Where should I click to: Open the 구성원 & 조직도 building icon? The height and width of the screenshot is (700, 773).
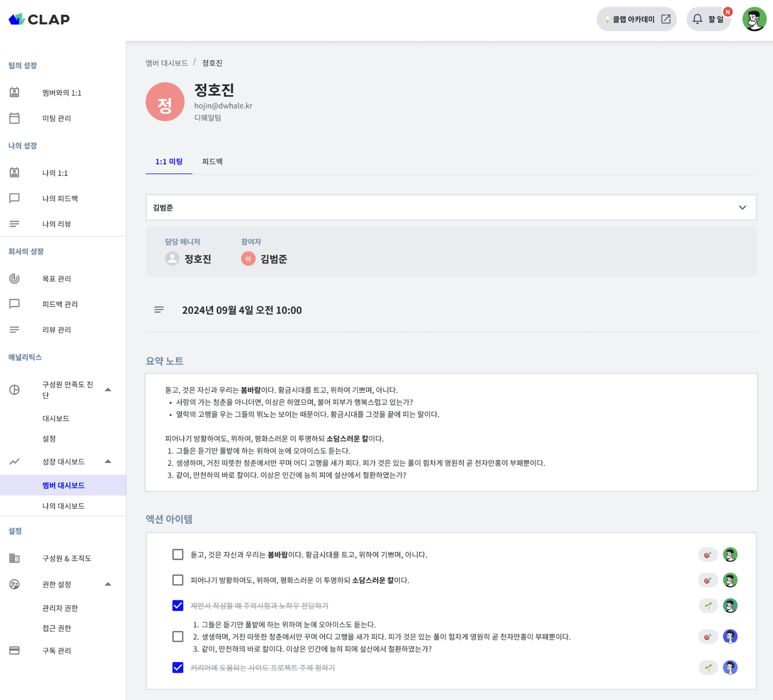[15, 558]
